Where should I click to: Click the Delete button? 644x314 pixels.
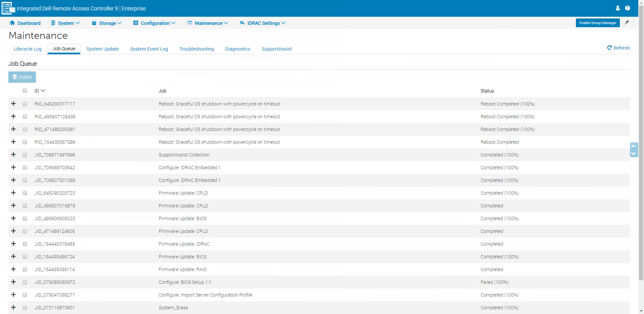[22, 77]
